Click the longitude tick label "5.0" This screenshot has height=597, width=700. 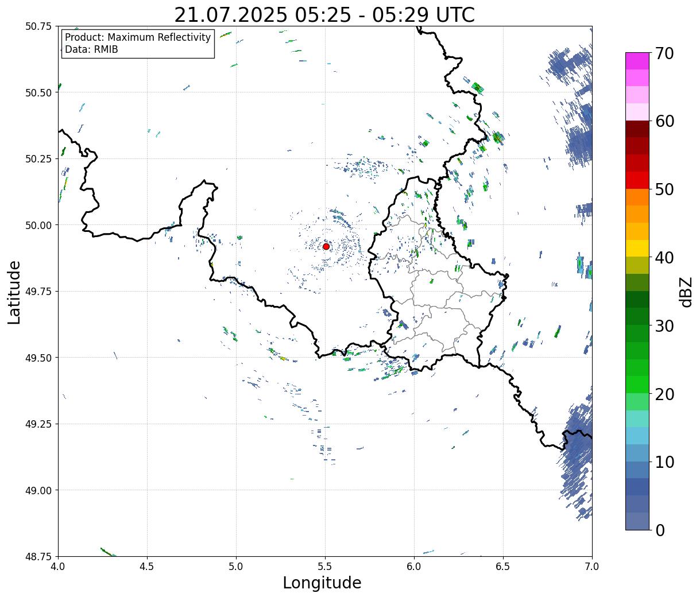coord(236,567)
